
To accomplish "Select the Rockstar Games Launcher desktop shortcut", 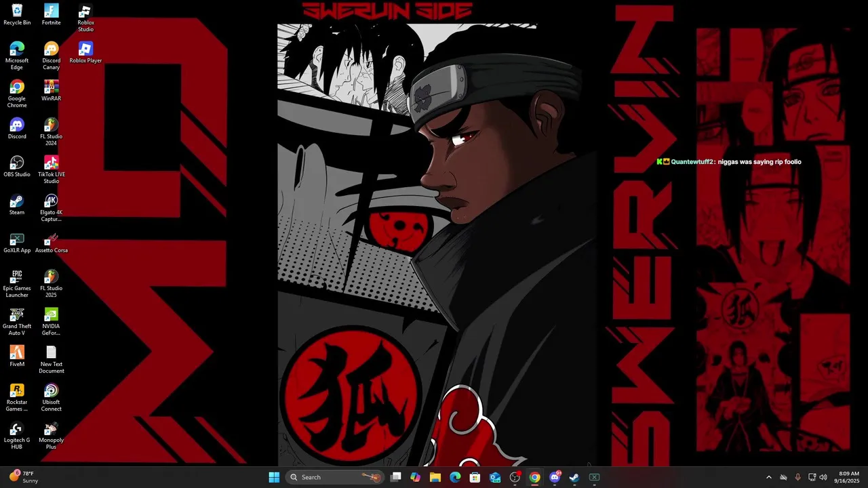I will (17, 398).
